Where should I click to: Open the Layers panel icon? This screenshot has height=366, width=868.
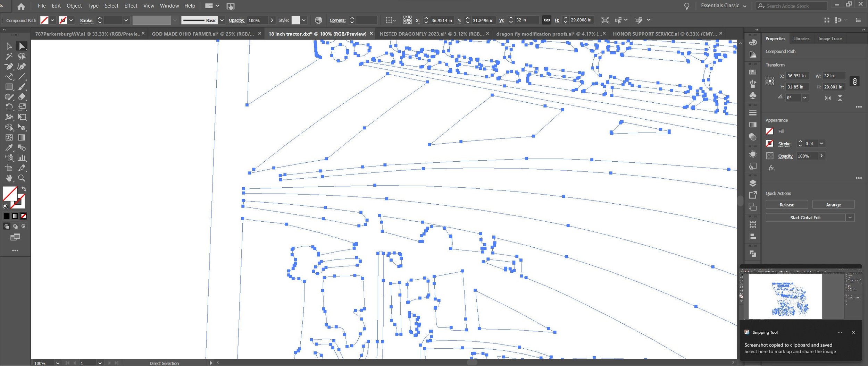pos(752,183)
